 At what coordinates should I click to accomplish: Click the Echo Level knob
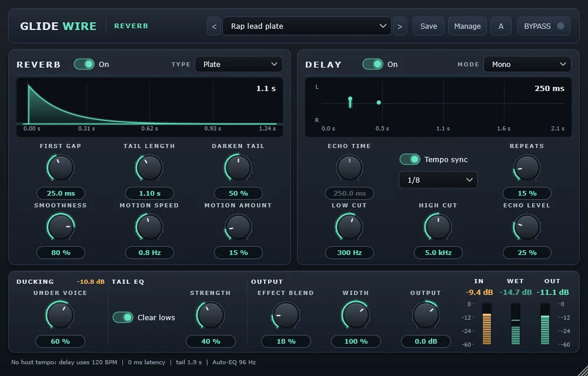527,227
